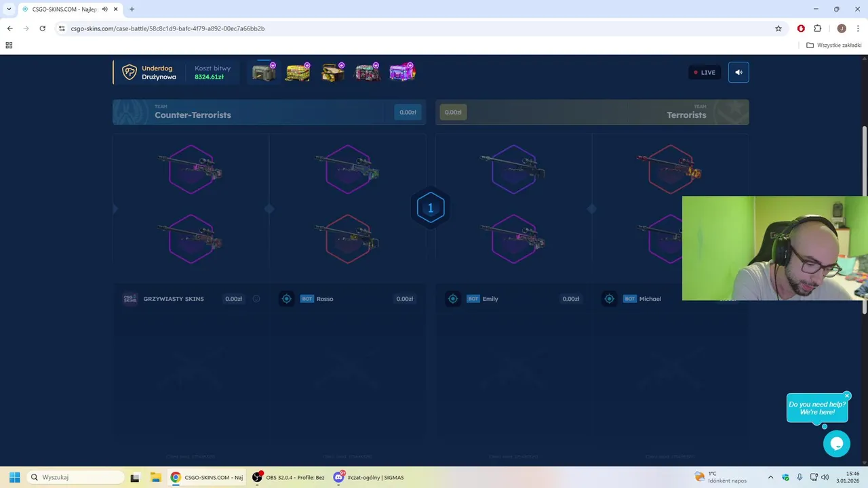Click Michael's top orange rifle in red hexagon
The height and width of the screenshot is (488, 868).
670,169
